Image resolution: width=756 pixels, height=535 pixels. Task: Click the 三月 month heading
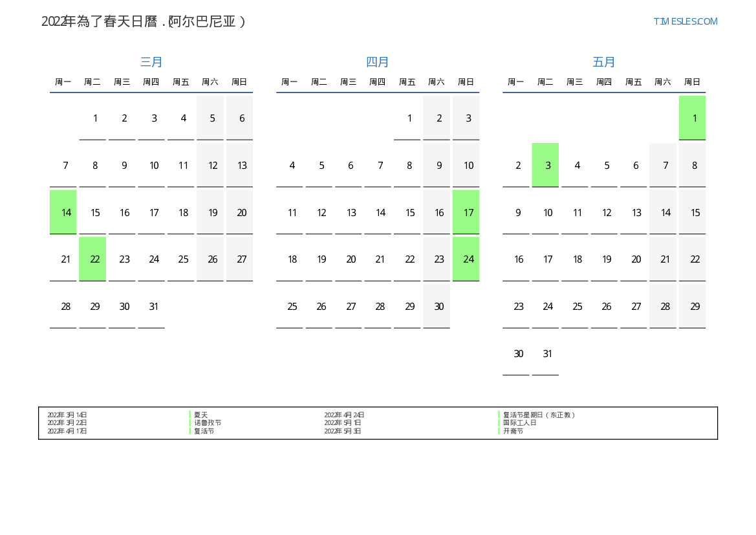(x=151, y=62)
